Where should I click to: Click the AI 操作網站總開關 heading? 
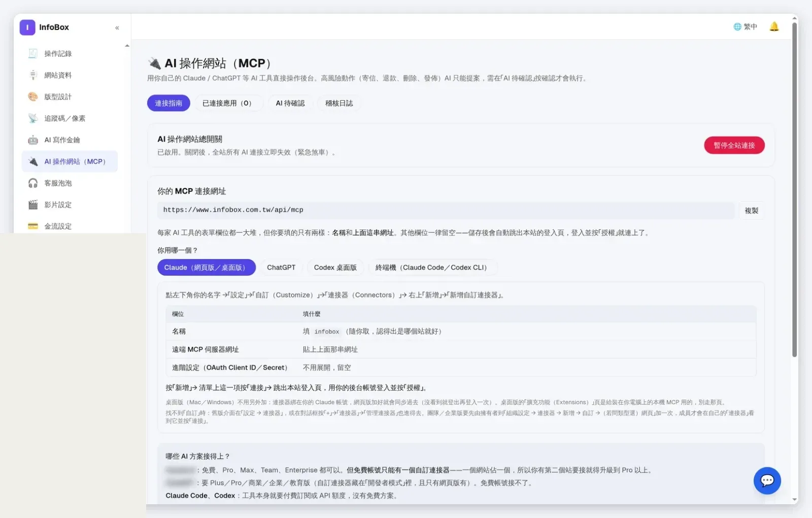tap(190, 139)
